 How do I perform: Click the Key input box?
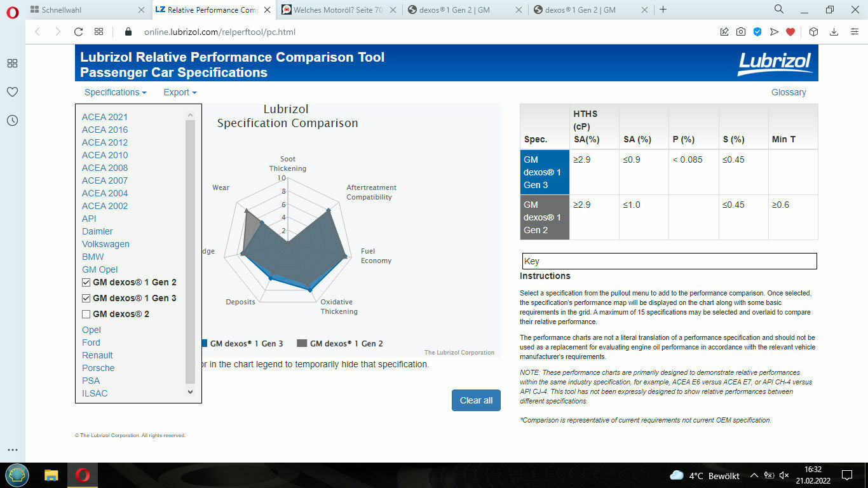(x=669, y=261)
